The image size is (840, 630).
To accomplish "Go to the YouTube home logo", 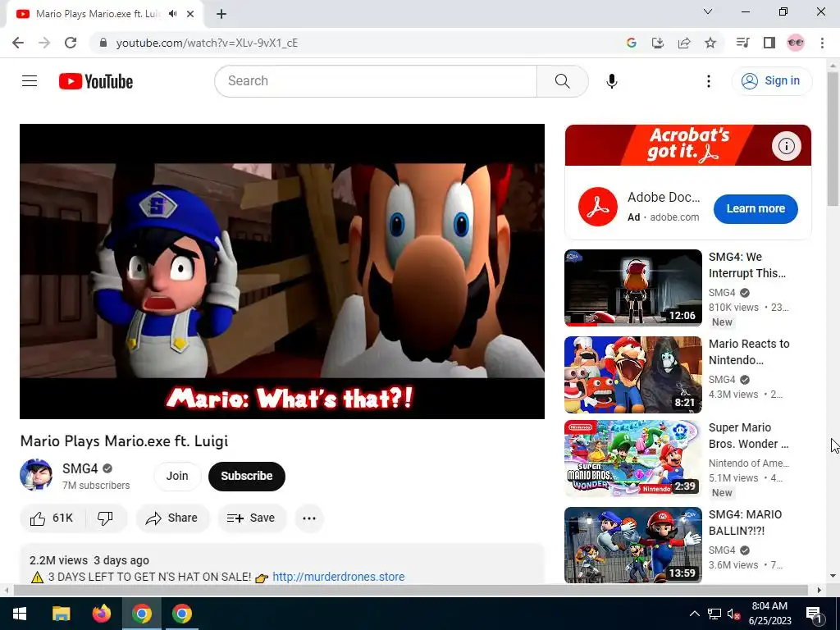I will (x=96, y=81).
